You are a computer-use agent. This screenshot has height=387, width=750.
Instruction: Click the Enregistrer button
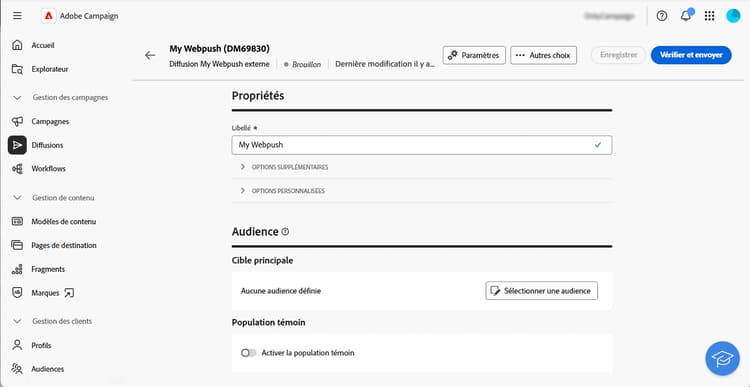click(618, 55)
